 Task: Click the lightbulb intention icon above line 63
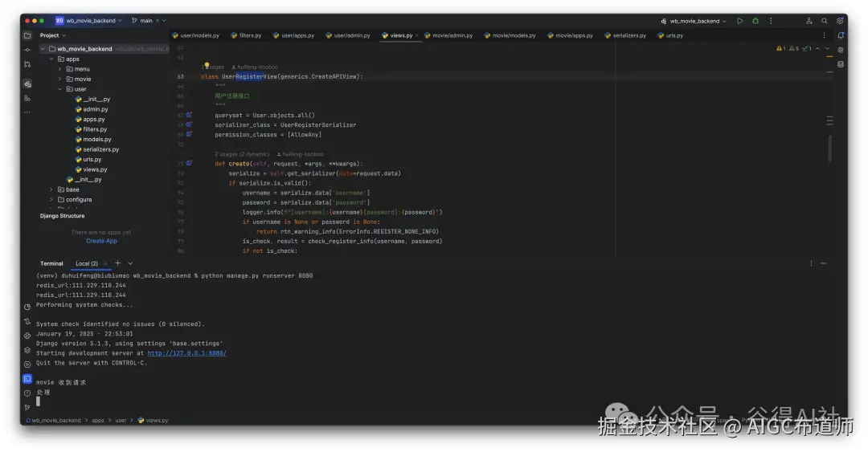207,66
